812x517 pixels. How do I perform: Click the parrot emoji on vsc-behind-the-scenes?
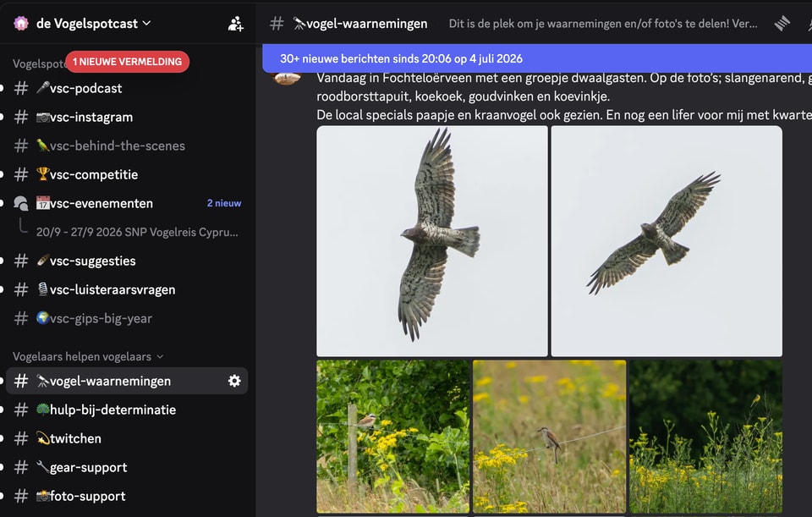(x=43, y=145)
